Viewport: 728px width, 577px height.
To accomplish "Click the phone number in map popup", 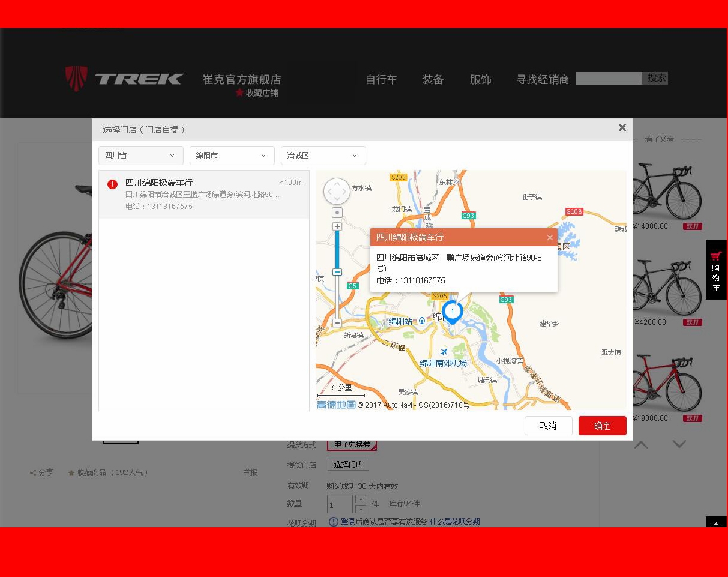I will [423, 280].
